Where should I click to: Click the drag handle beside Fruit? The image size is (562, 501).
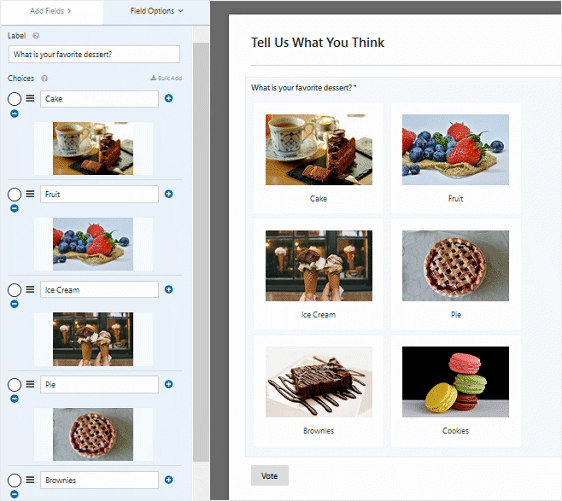tap(30, 194)
